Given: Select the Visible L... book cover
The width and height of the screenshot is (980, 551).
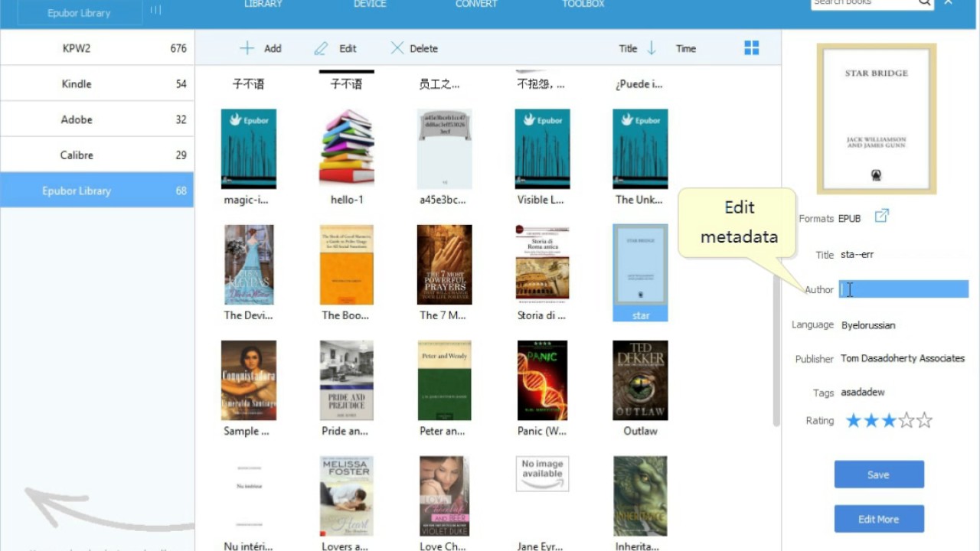Looking at the screenshot, I should (x=543, y=148).
